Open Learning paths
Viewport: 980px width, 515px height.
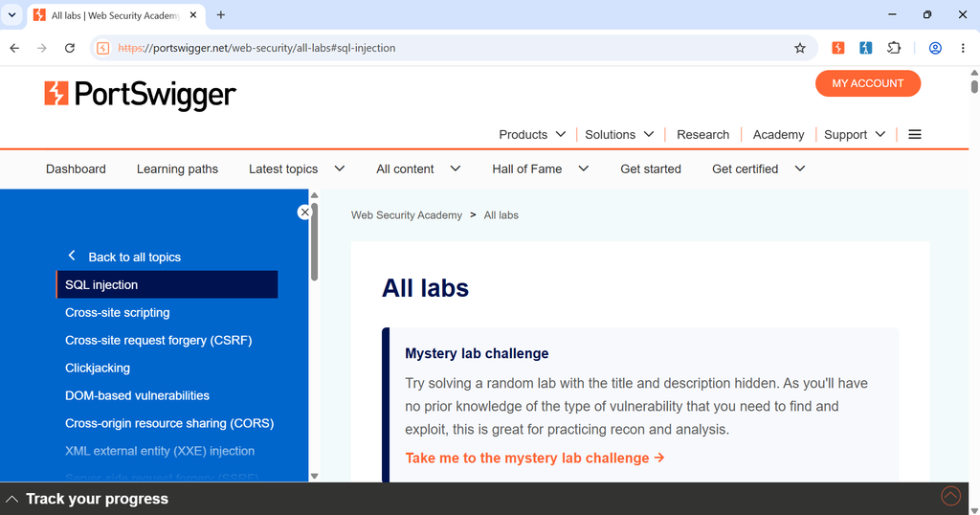point(177,168)
